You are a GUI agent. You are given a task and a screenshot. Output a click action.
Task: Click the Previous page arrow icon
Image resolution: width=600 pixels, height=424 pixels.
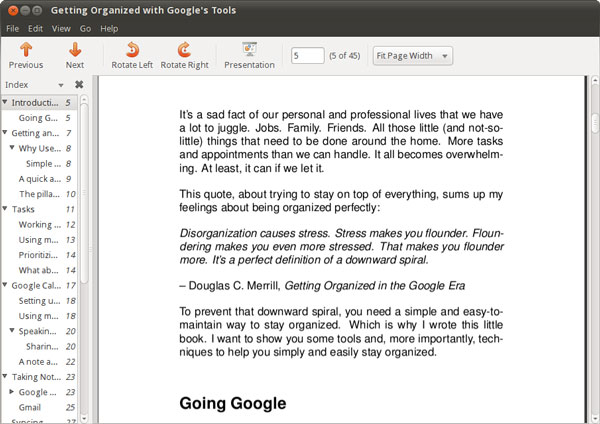(26, 50)
